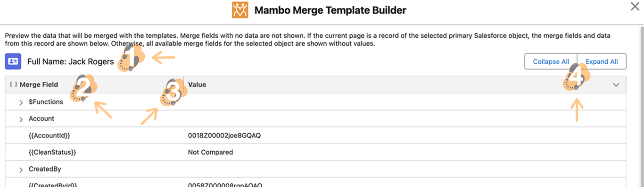Image resolution: width=644 pixels, height=187 pixels.
Task: Click the AccountId value 0018Z00002joe8GQAQ
Action: (x=224, y=136)
